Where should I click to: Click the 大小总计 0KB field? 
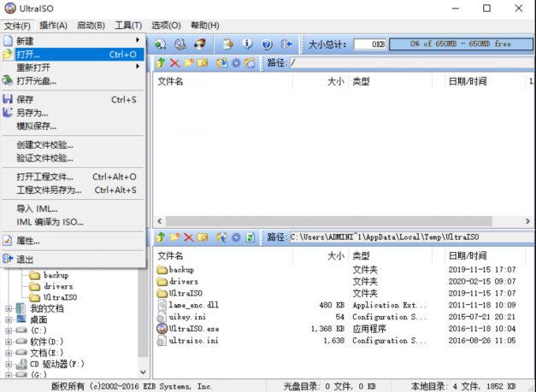coord(370,44)
